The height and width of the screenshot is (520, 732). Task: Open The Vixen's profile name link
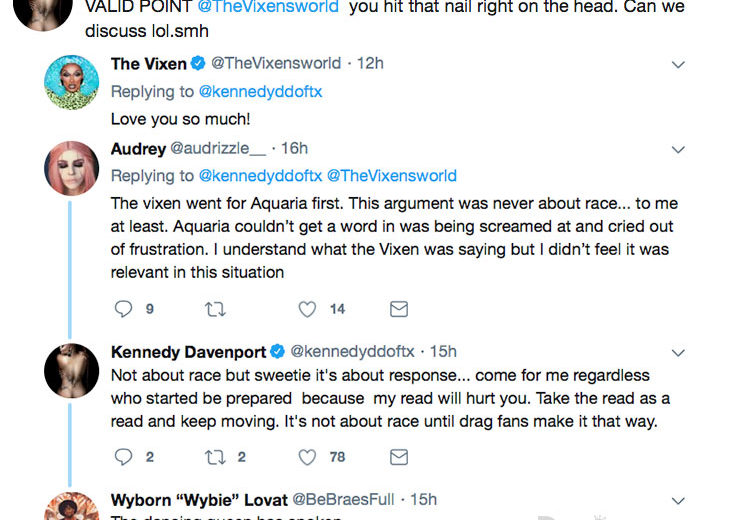(x=148, y=63)
